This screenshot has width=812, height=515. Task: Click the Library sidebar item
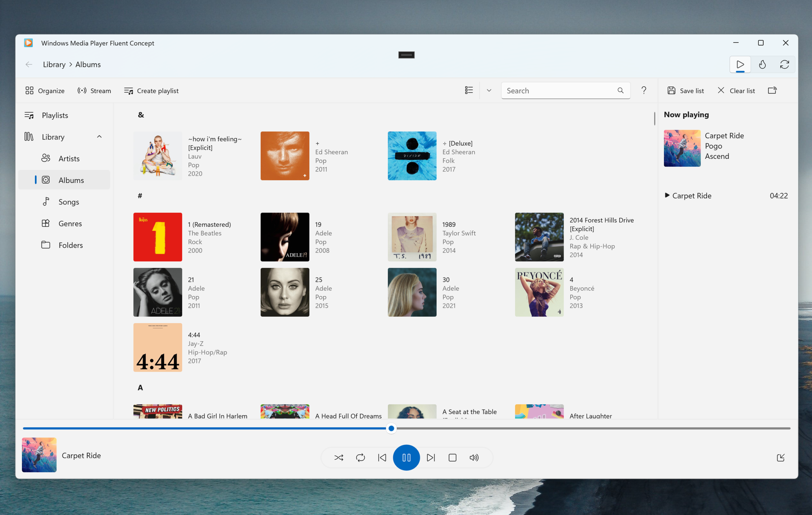tap(63, 137)
